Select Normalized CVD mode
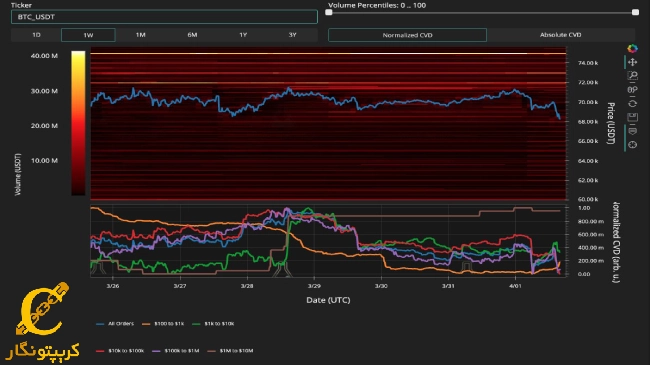This screenshot has width=650, height=365. pos(407,35)
